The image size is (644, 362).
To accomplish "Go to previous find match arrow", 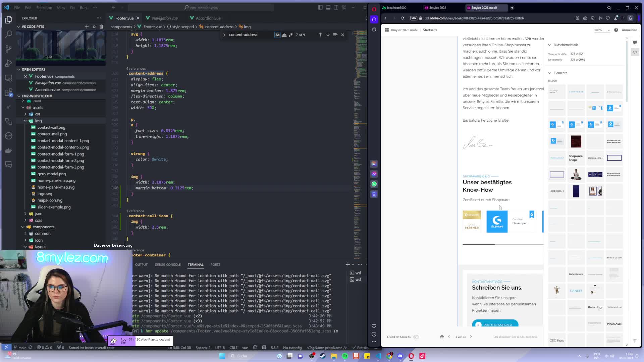I will coord(320,35).
